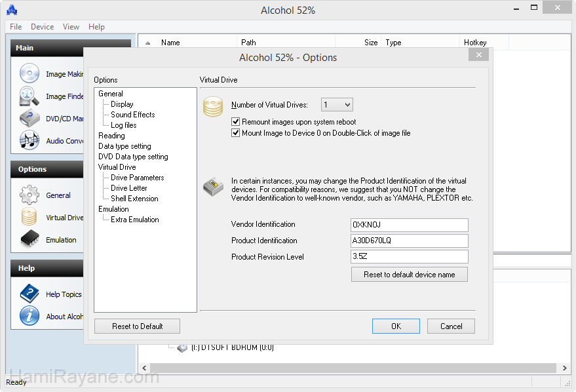Click Reset to default device name button
Screen dimensions: 576x392
(410, 275)
